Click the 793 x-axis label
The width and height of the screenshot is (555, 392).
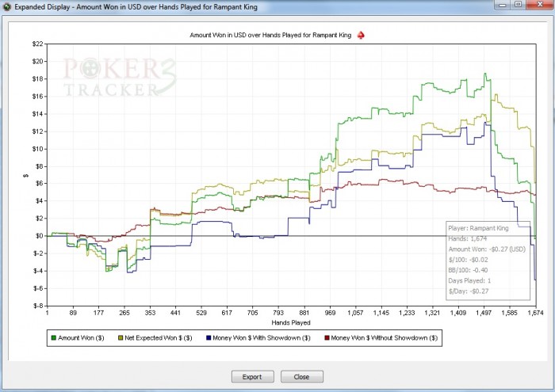278,313
